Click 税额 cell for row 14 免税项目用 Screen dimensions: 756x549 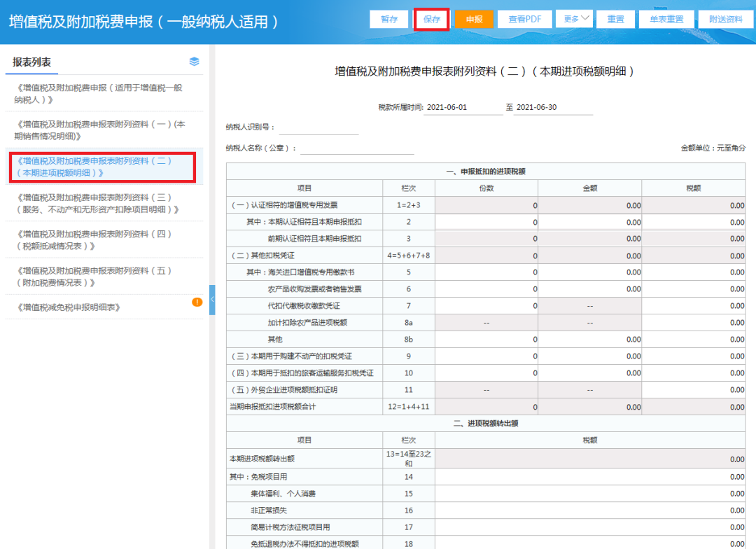tap(590, 477)
